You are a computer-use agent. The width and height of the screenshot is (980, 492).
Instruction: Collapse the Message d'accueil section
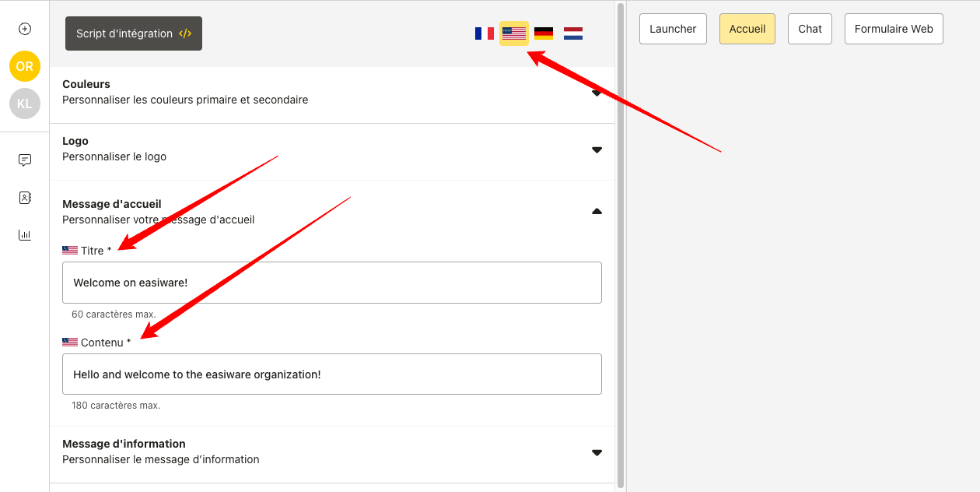click(597, 211)
